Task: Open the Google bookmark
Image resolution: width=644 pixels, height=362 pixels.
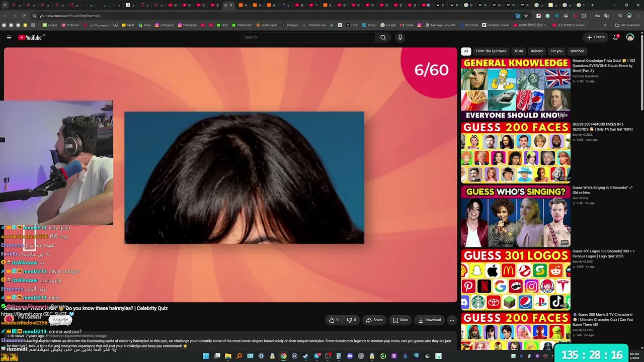Action: [388, 25]
